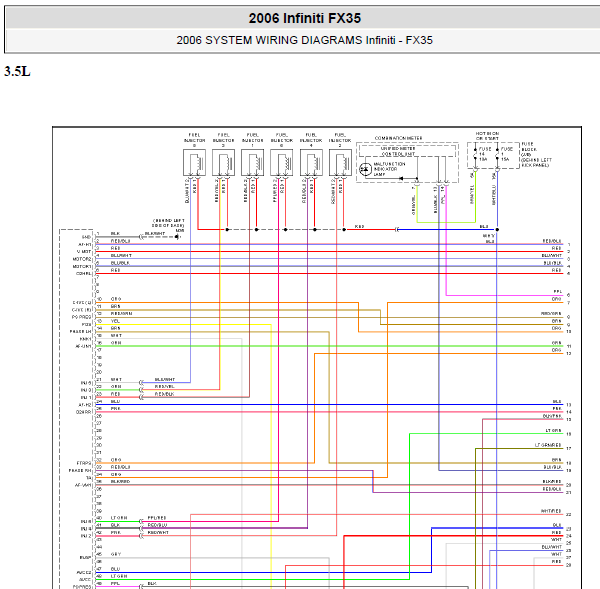This screenshot has width=600, height=589.
Task: Click the 'AF-H2' terminal label
Action: coord(85,405)
